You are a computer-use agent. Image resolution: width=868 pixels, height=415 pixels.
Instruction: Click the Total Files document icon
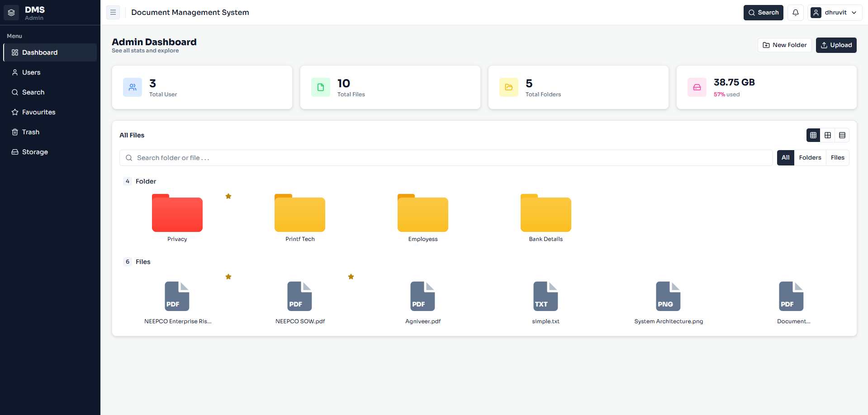[321, 87]
